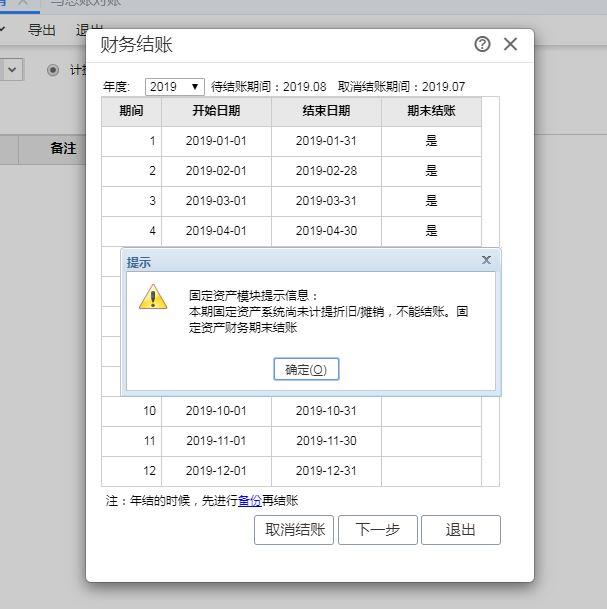
Task: Click the 是 cell in period 2 row
Action: (431, 171)
